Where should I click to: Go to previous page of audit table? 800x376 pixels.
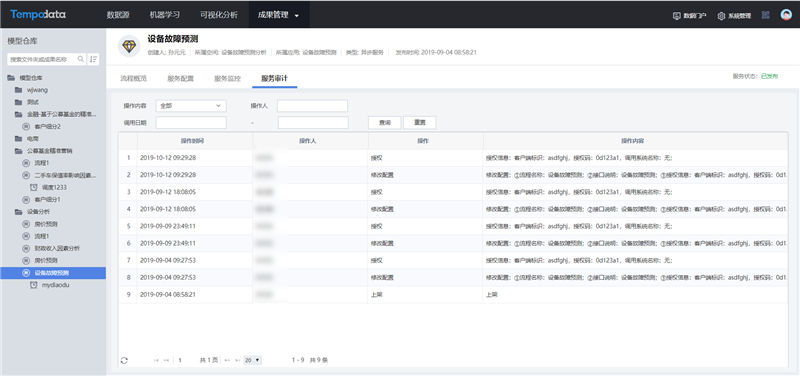166,360
